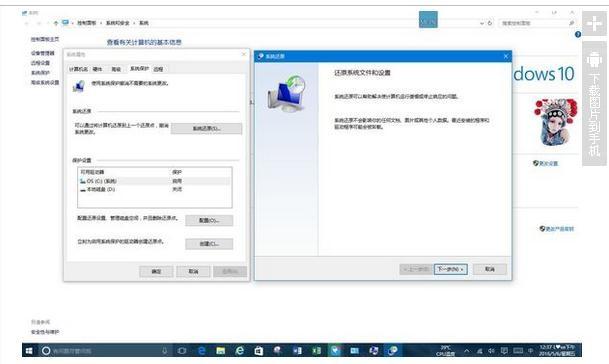Open the network icon in system tray
Viewport: 609px width, 364px height.
pos(480,351)
